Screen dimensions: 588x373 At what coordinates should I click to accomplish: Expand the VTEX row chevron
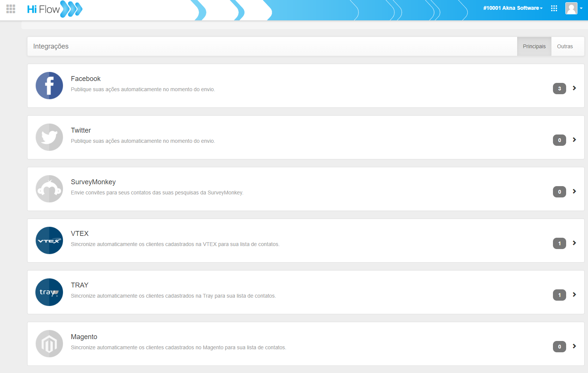[x=574, y=243]
